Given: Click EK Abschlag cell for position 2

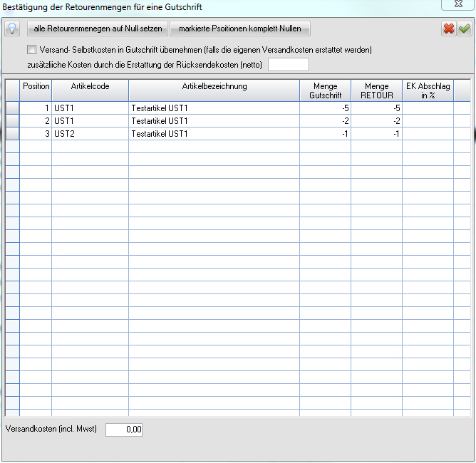Looking at the screenshot, I should pyautogui.click(x=428, y=121).
